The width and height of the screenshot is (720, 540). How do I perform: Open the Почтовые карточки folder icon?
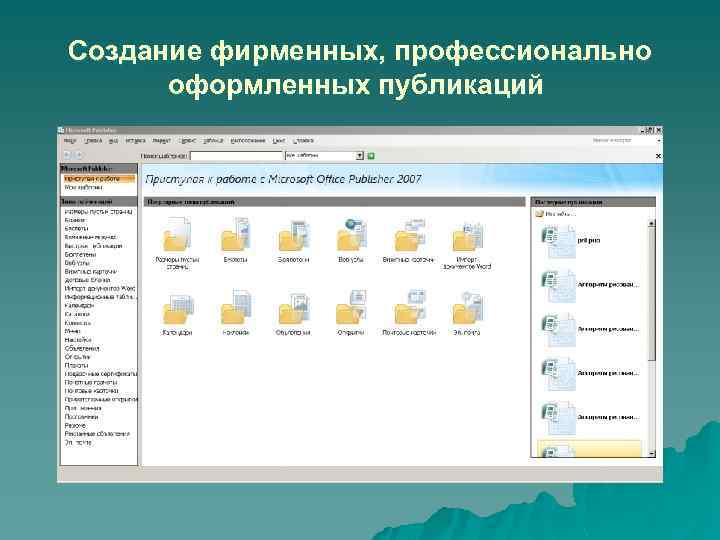tap(409, 308)
